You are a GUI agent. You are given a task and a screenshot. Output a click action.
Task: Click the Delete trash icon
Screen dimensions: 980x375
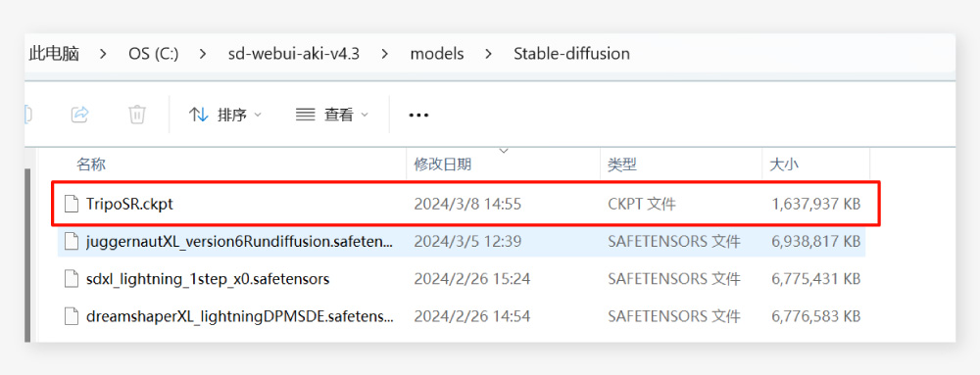137,115
